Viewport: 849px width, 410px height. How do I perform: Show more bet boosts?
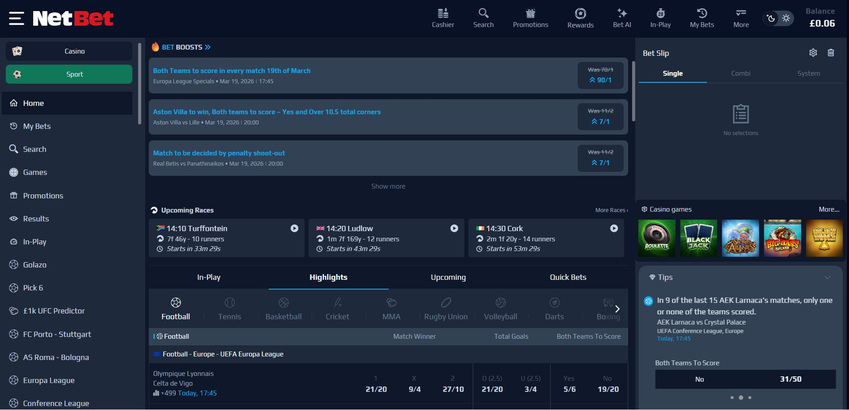(388, 186)
